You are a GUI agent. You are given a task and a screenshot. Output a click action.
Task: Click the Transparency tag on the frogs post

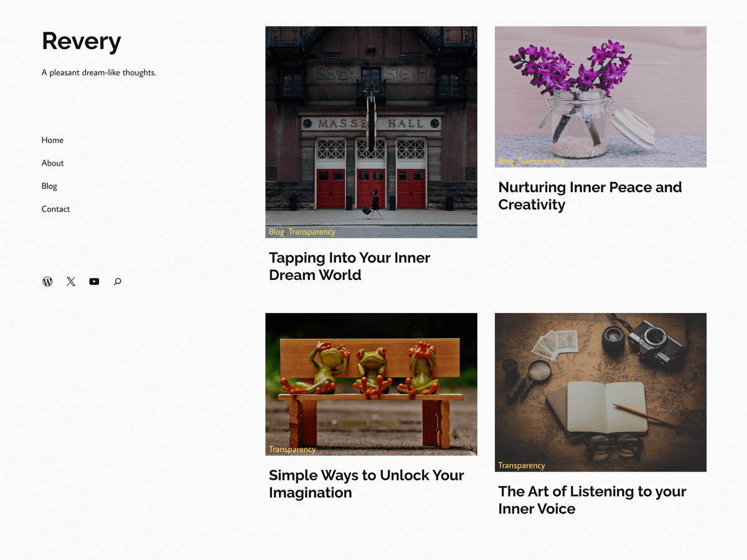coord(292,449)
